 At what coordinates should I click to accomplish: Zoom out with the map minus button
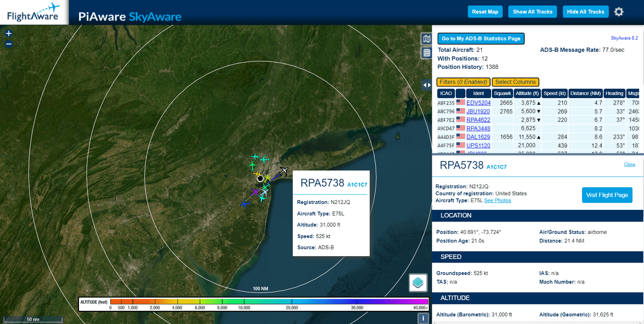9,44
